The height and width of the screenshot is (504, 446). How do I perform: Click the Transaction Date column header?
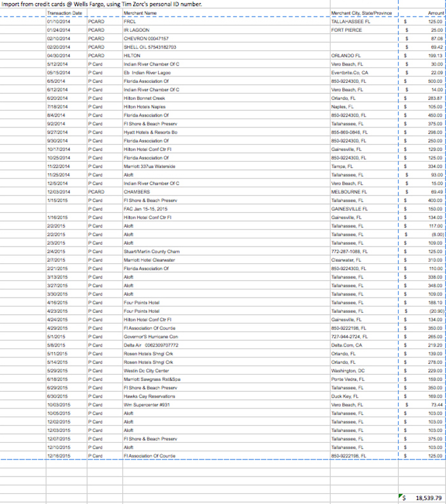64,13
